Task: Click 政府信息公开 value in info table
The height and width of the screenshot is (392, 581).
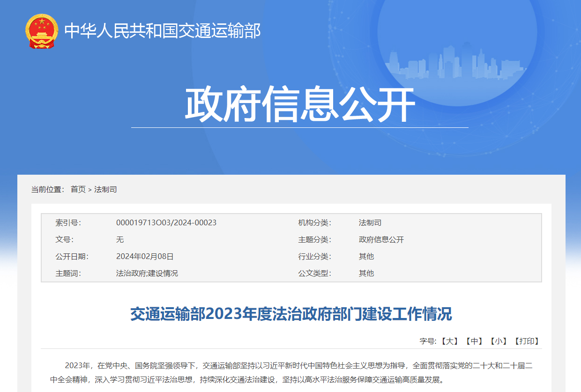Action: [x=381, y=240]
